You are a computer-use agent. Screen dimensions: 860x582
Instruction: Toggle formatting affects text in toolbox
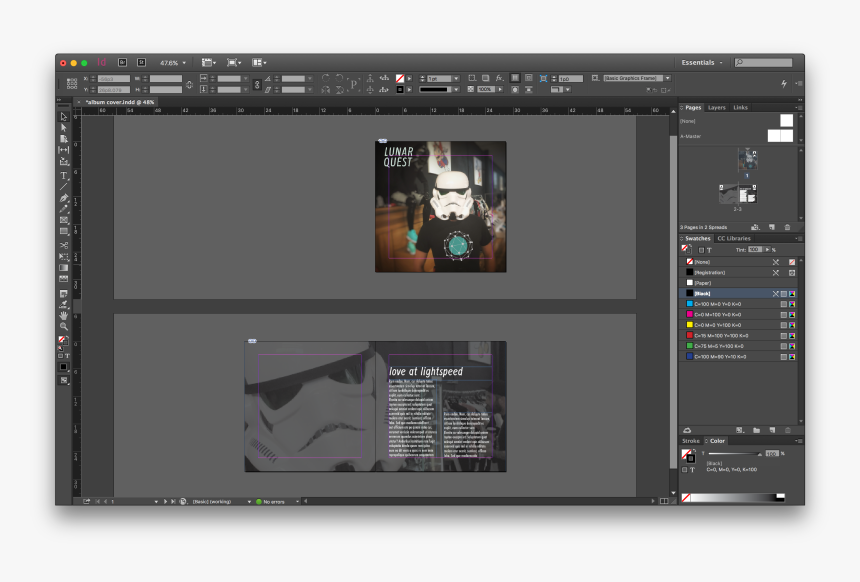click(67, 356)
